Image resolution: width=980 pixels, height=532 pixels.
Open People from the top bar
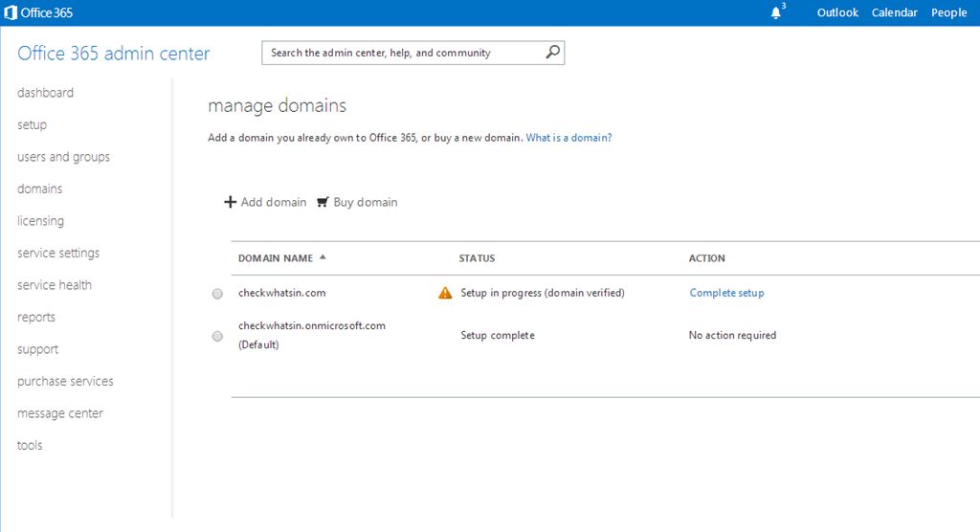pos(948,12)
